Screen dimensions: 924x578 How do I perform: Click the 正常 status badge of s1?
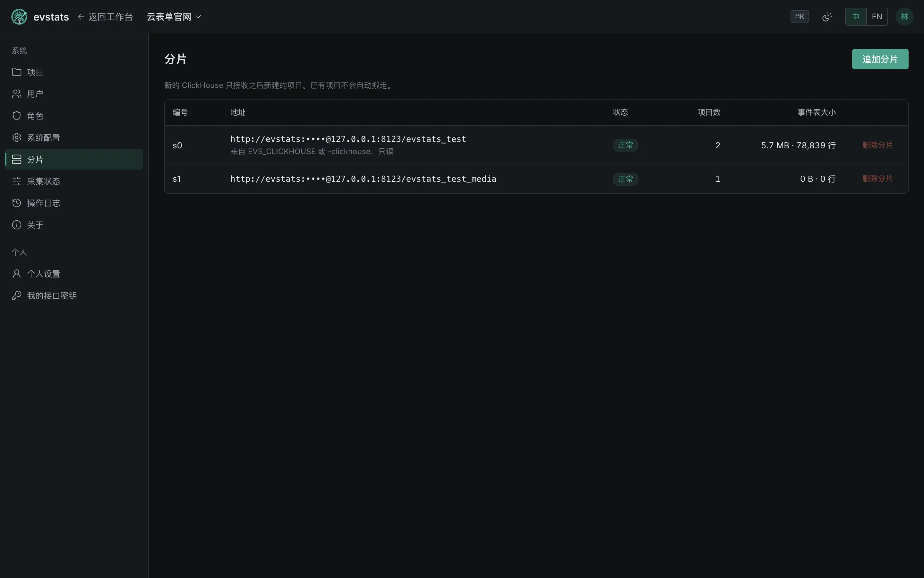click(625, 179)
